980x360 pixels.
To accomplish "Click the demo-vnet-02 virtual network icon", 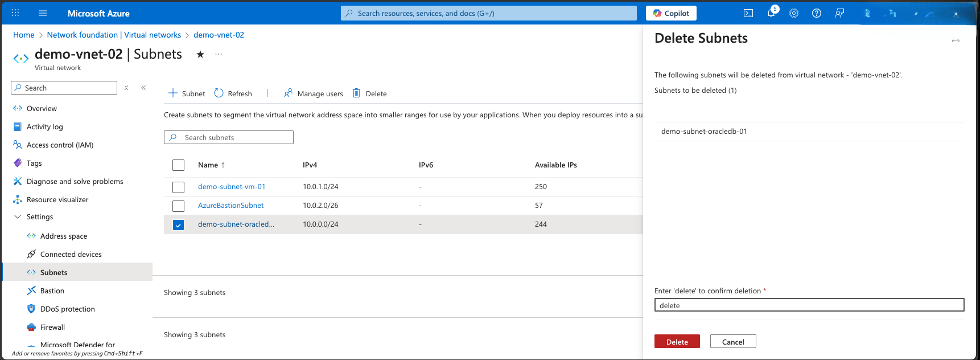I will coord(21,58).
